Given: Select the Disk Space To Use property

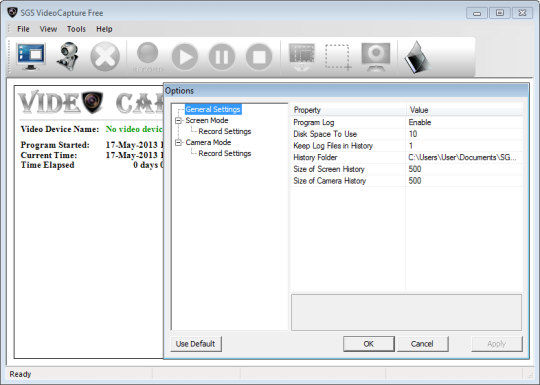Looking at the screenshot, I should tap(325, 134).
